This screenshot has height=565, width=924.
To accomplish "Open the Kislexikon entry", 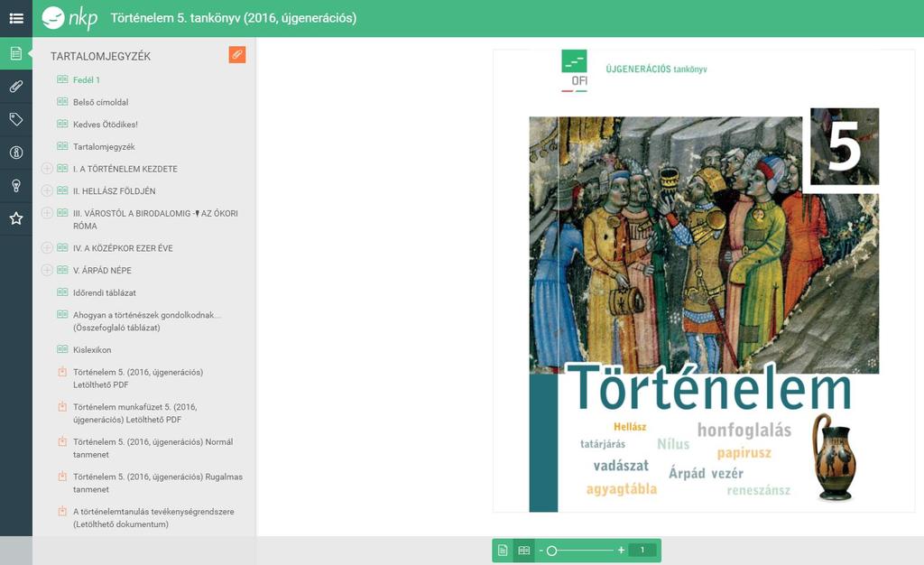I will (x=92, y=350).
